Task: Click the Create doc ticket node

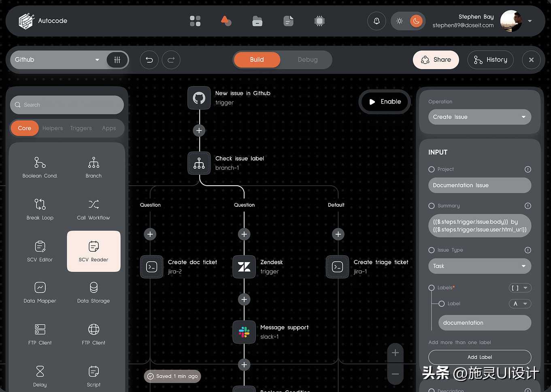Action: [x=151, y=267]
